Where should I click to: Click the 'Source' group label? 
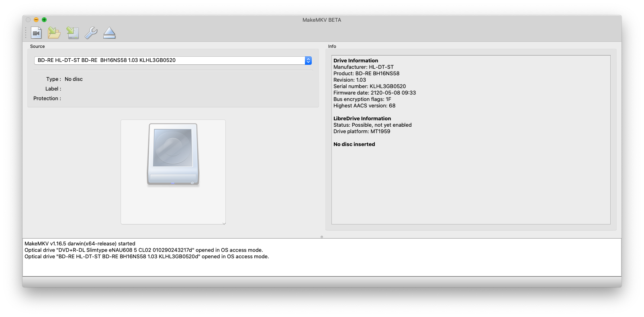[37, 47]
